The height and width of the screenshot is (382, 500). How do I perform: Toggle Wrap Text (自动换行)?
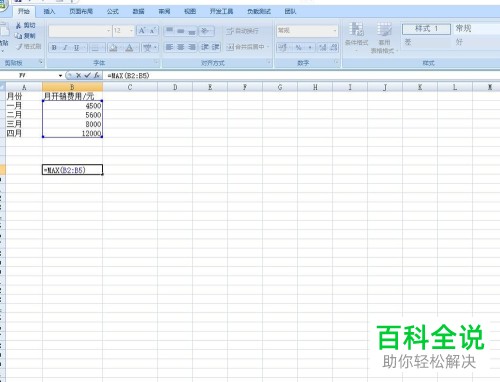coord(242,31)
